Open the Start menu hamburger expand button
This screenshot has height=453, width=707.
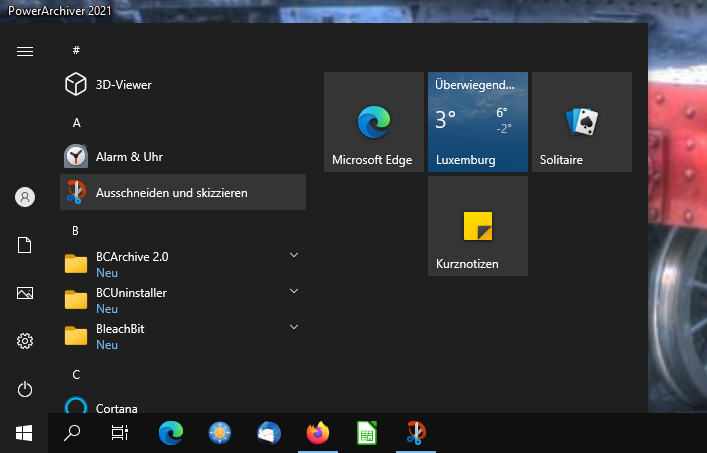tap(25, 51)
